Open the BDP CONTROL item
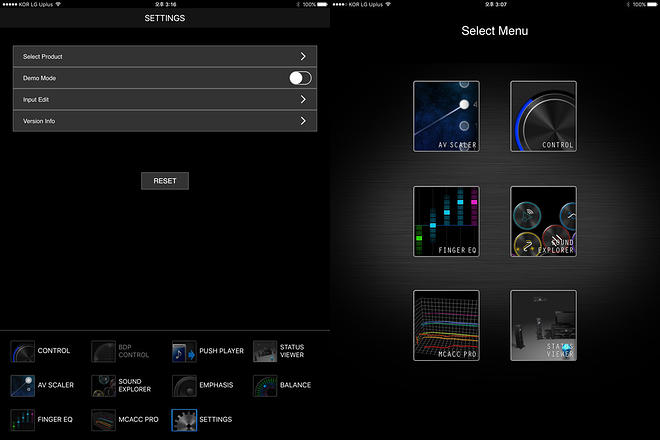The width and height of the screenshot is (660, 440). click(104, 351)
